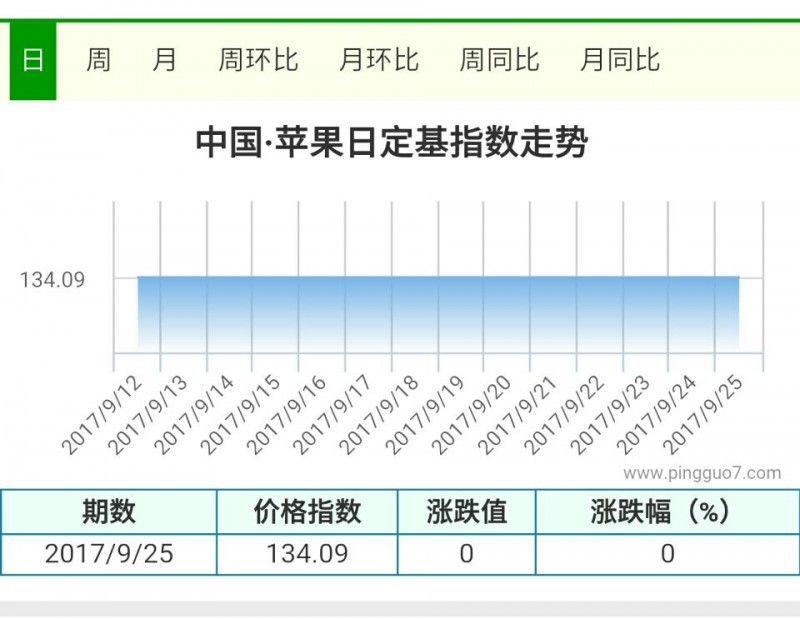The height and width of the screenshot is (619, 800).
Task: Click the 2017/9/25 table cell
Action: 109,554
